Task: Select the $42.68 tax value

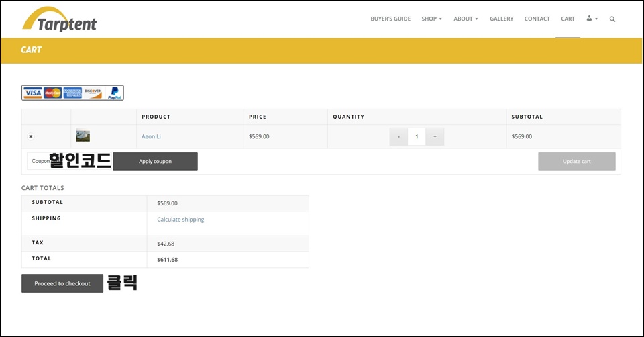Action: tap(166, 244)
